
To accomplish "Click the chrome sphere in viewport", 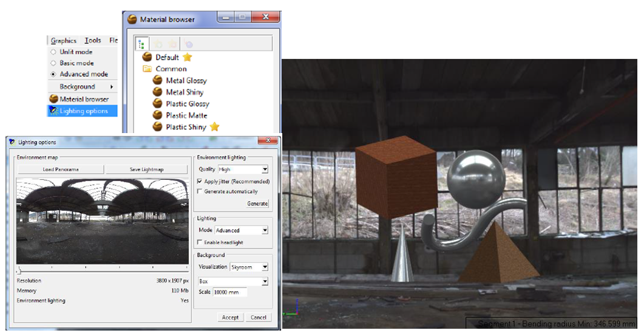I will pos(476,179).
